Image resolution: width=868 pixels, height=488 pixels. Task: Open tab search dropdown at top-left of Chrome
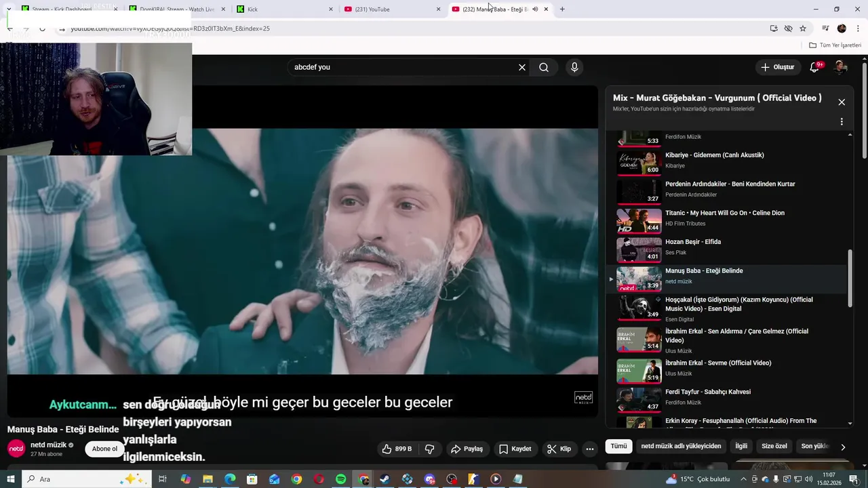(x=8, y=9)
